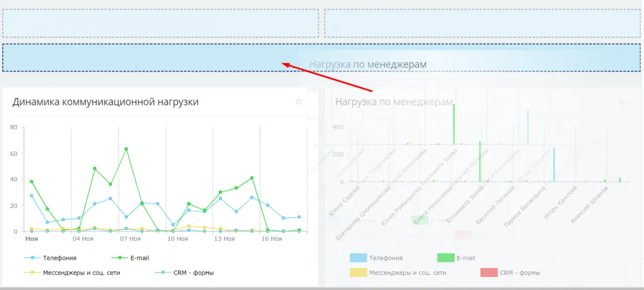
Task: Click the highest green E-mail point near 07 Ноя
Action: click(126, 149)
